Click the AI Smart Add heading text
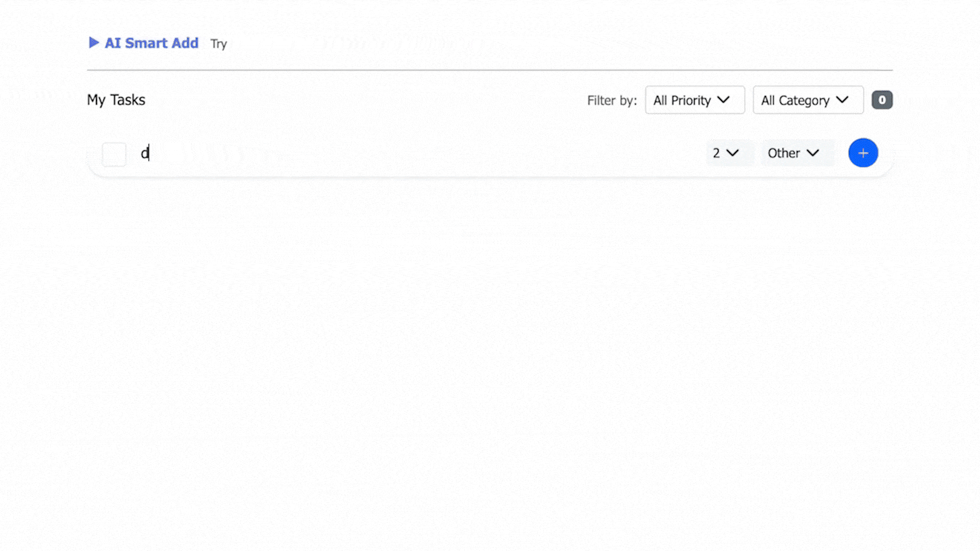980x551 pixels. coord(151,43)
